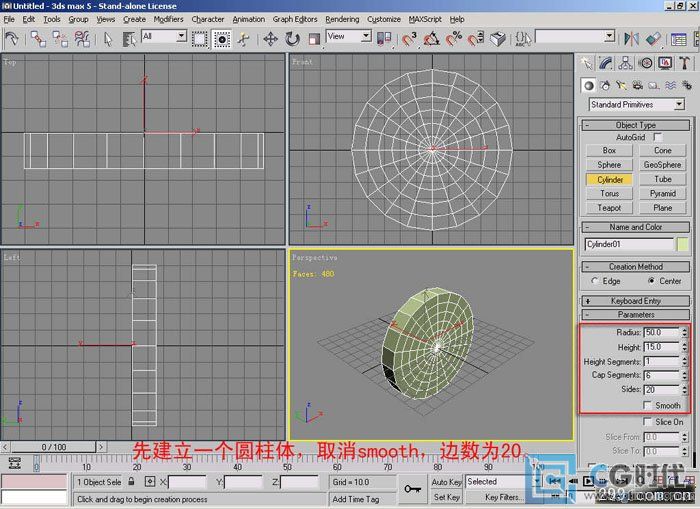
Task: Open the MAXScript menu
Action: (425, 19)
